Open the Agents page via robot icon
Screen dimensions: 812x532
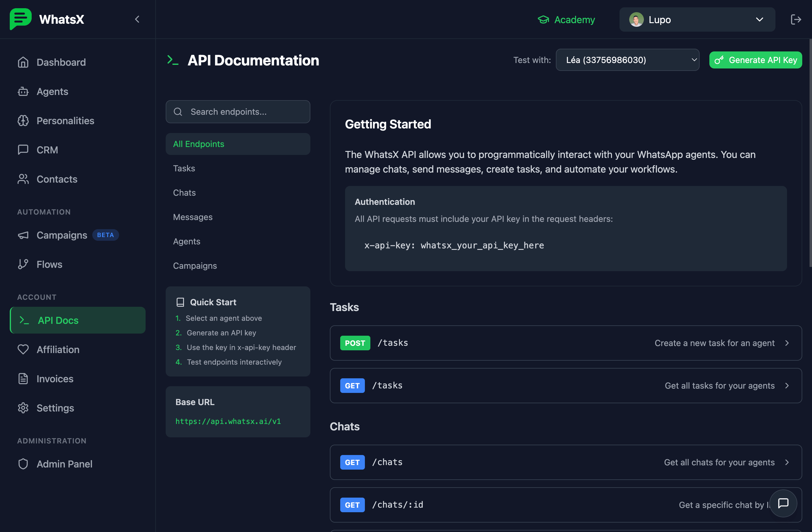(x=23, y=91)
